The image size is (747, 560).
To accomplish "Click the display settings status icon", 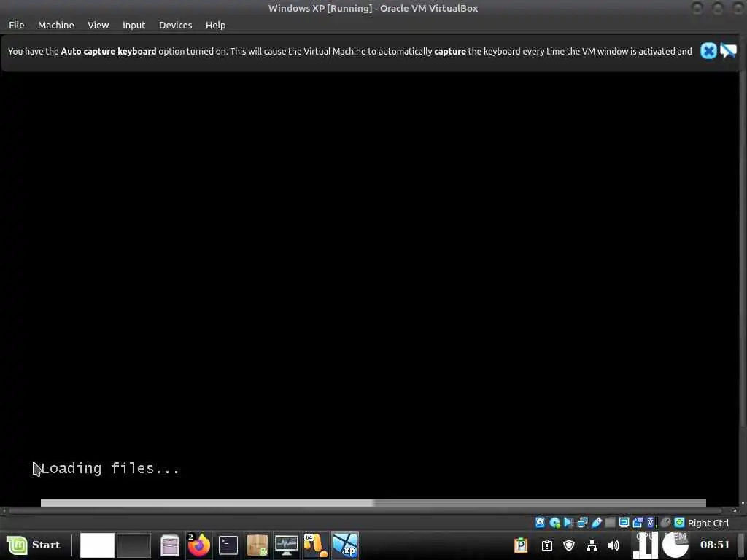I will click(x=624, y=523).
